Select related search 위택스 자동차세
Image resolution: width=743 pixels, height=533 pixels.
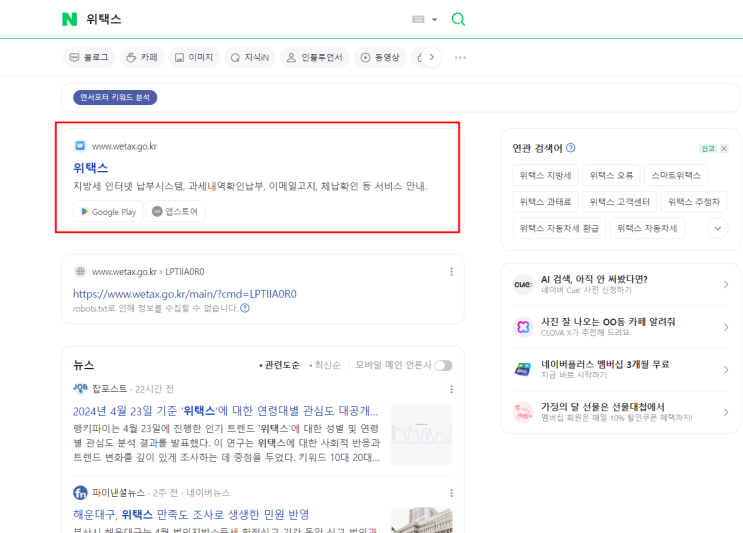point(647,228)
